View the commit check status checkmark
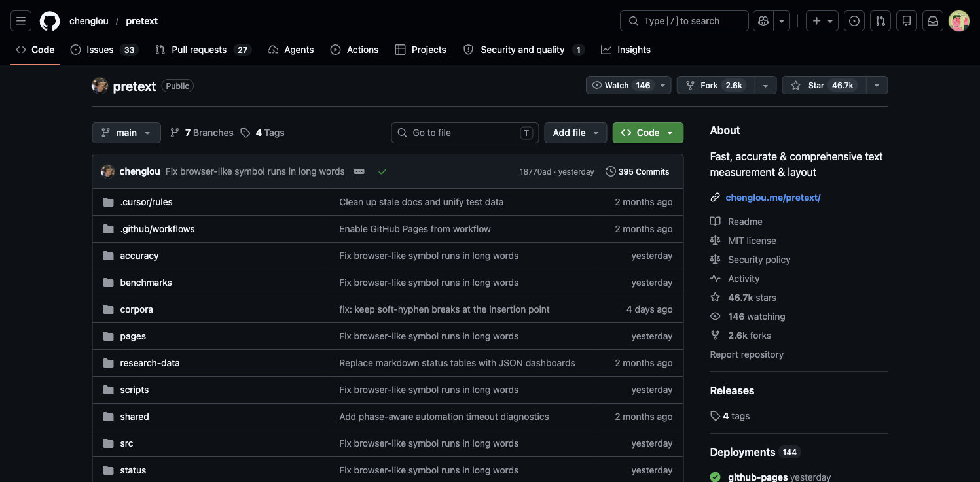This screenshot has height=482, width=980. point(382,171)
